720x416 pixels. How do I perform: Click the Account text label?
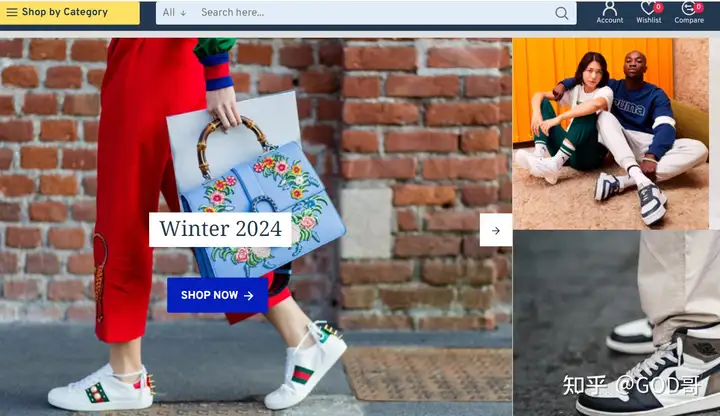pyautogui.click(x=610, y=20)
